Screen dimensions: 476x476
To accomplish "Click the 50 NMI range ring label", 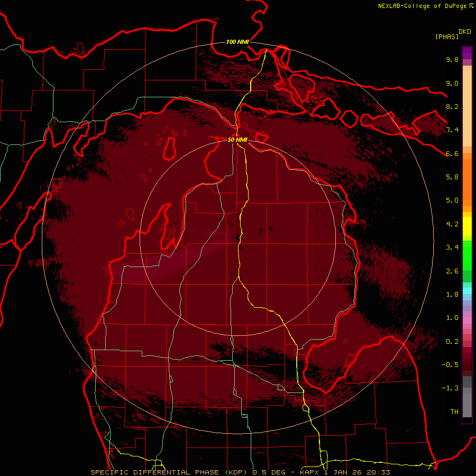I will click(x=237, y=140).
